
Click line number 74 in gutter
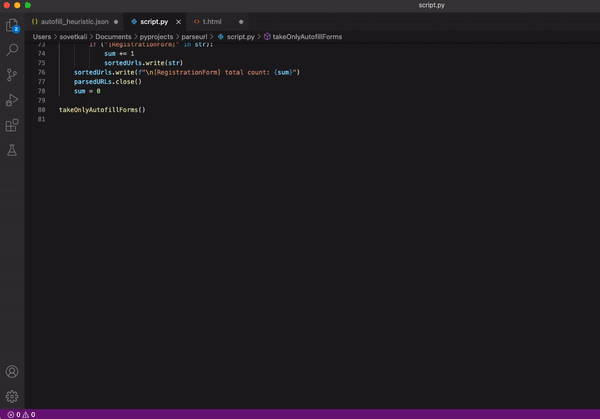pyautogui.click(x=41, y=54)
